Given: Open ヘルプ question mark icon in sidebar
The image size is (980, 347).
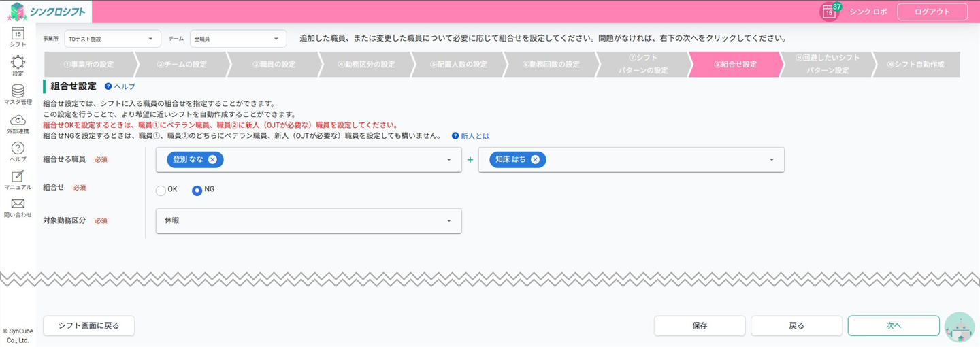Looking at the screenshot, I should pyautogui.click(x=18, y=149).
